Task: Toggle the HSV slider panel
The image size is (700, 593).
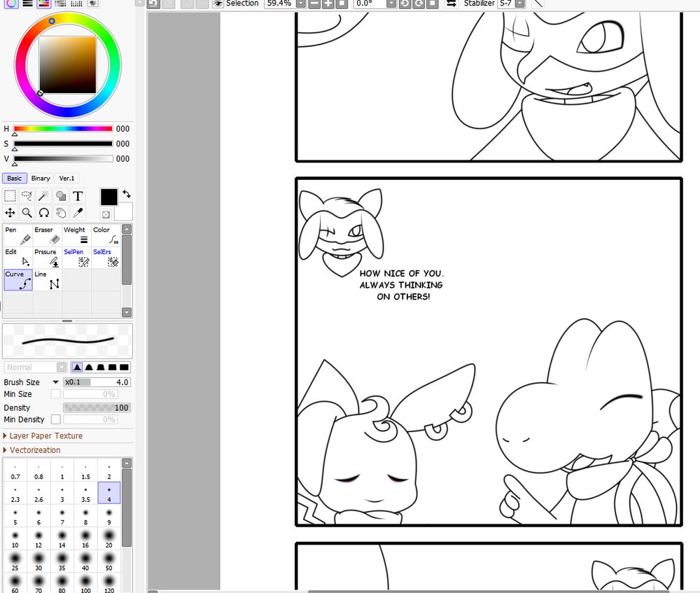Action: click(x=43, y=3)
